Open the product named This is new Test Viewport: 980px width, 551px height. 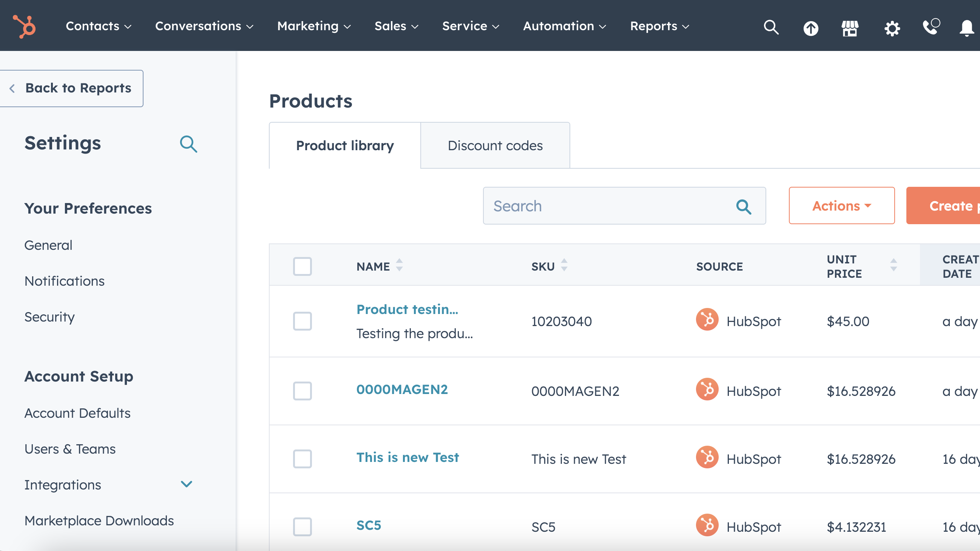[x=407, y=457]
